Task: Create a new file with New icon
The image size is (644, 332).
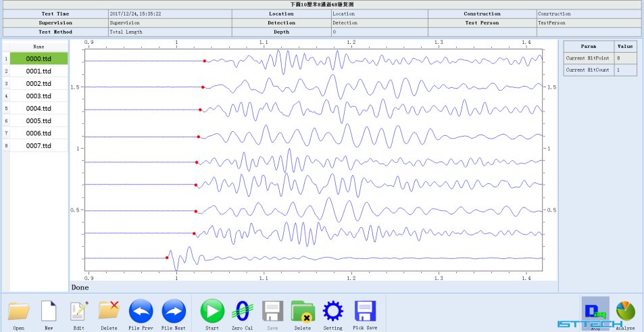Action: [x=49, y=312]
